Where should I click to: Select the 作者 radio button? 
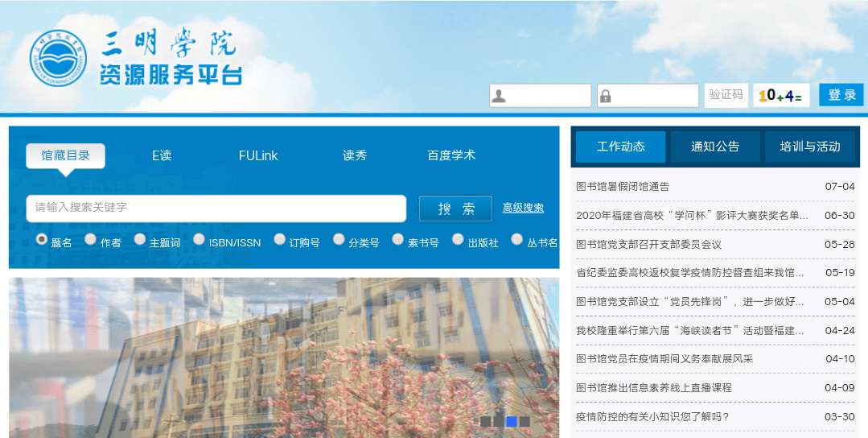90,239
